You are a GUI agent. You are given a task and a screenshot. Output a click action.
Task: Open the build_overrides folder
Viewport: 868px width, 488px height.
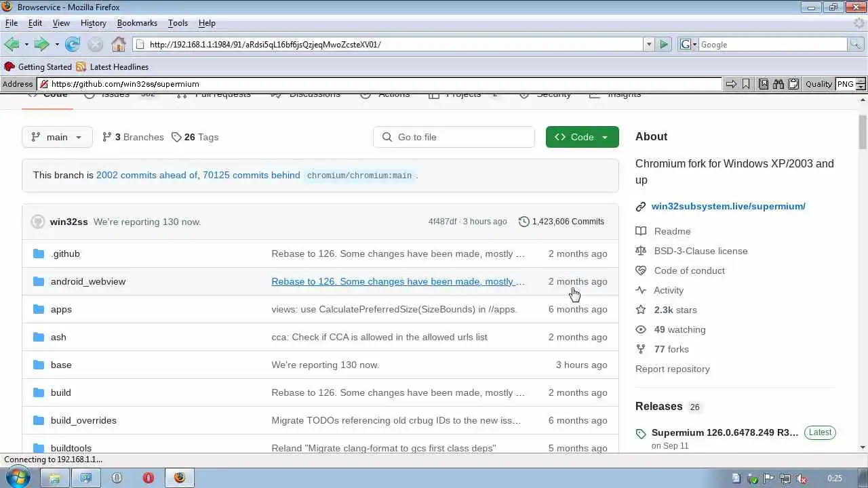(83, 420)
